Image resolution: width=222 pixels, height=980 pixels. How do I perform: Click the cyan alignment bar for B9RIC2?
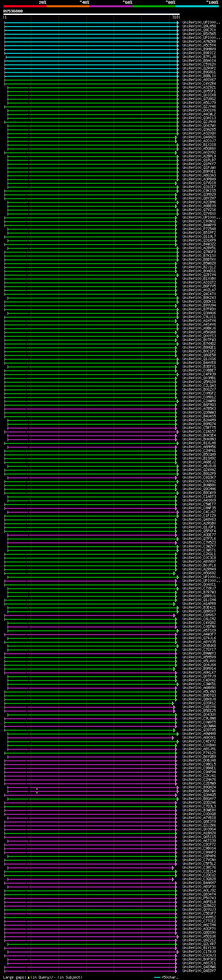[x=92, y=53]
